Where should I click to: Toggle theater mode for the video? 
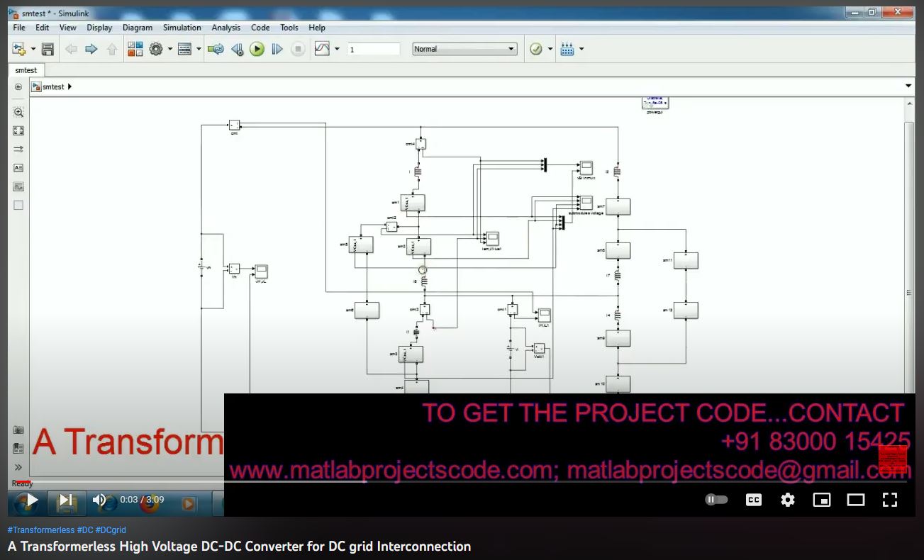coord(856,500)
